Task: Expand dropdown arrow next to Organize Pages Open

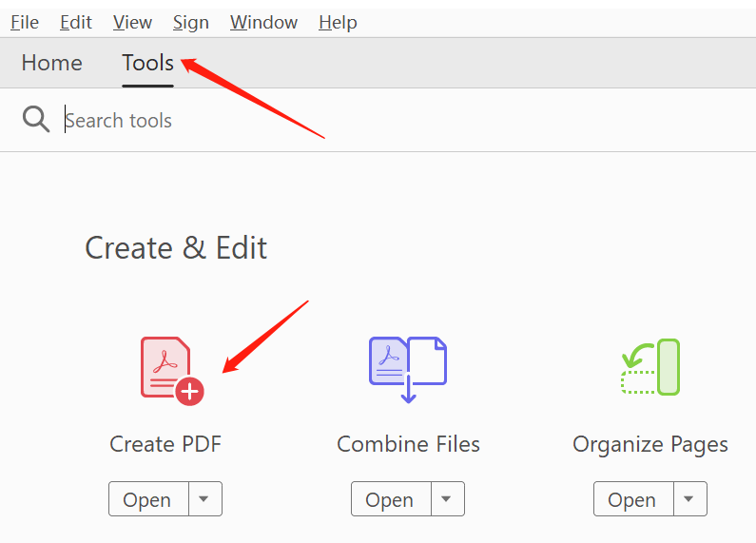Action: [690, 499]
